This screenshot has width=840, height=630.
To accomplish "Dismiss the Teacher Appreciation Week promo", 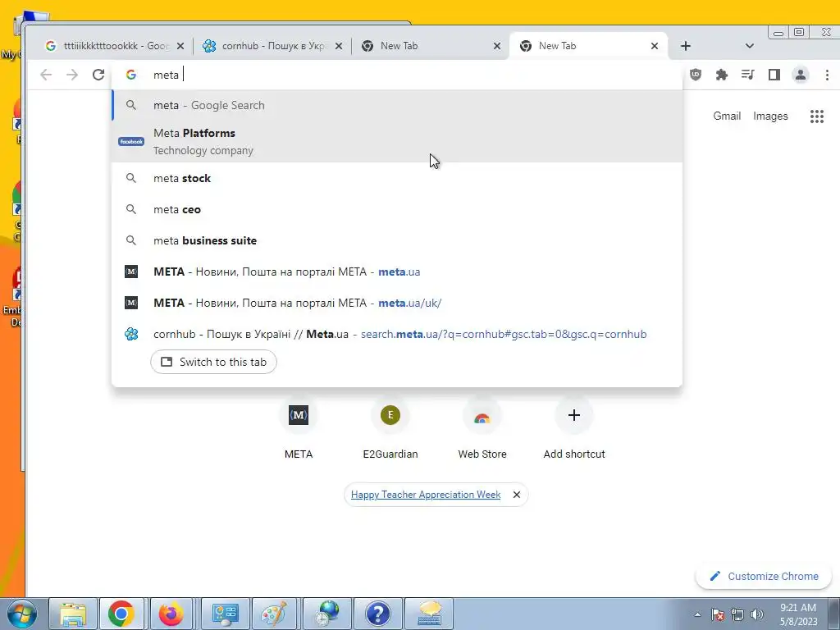I will (x=517, y=495).
